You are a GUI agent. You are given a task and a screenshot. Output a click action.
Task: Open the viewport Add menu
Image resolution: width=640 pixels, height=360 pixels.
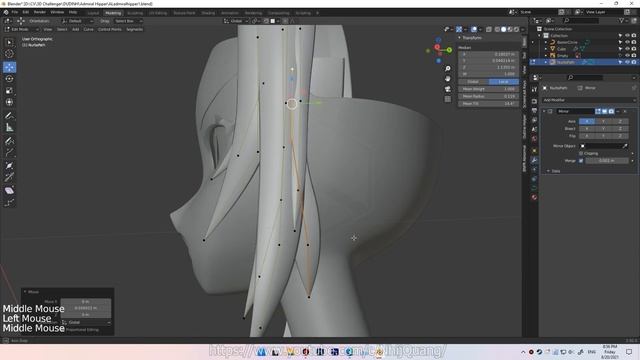(76, 29)
